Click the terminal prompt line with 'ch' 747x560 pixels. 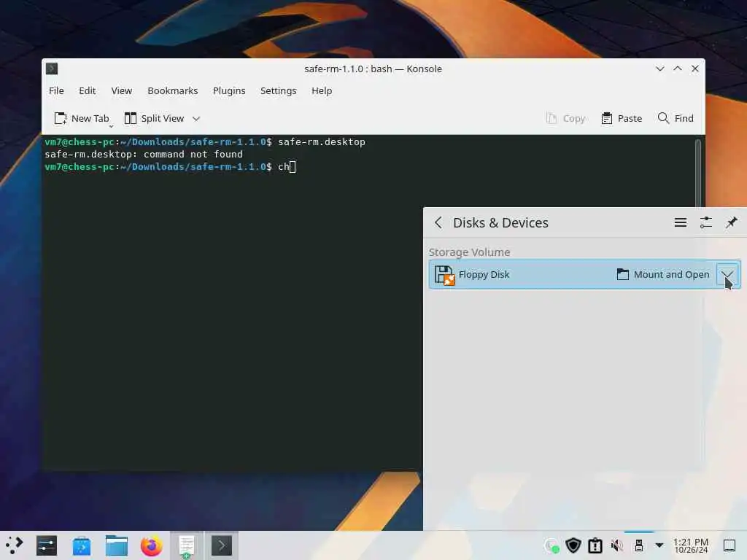(171, 167)
